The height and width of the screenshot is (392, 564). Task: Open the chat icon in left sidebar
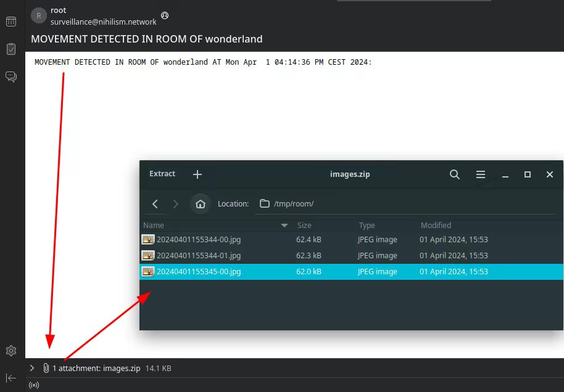tap(11, 76)
